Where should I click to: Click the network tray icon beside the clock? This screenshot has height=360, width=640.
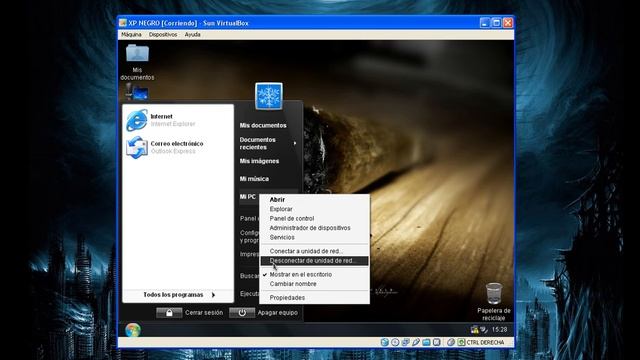click(484, 329)
